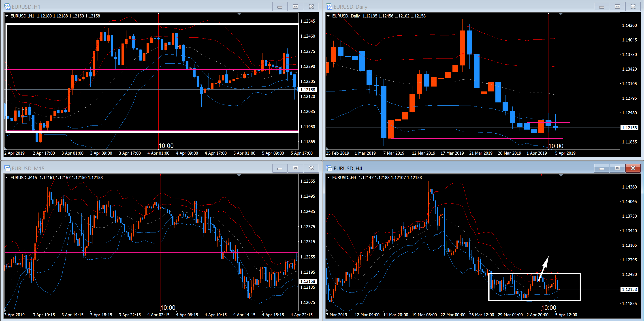Expand the EURUSD.,H4 info dropdown triangle
The image size is (644, 321).
pos(328,177)
